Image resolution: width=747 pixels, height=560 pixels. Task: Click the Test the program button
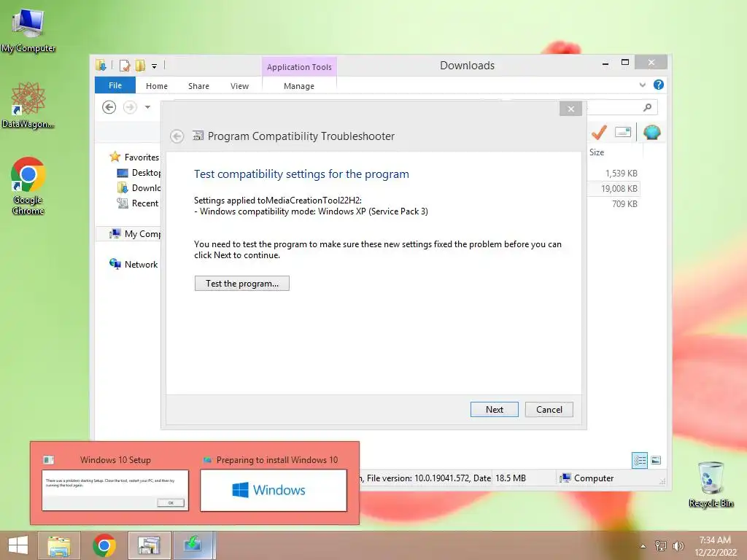point(242,284)
